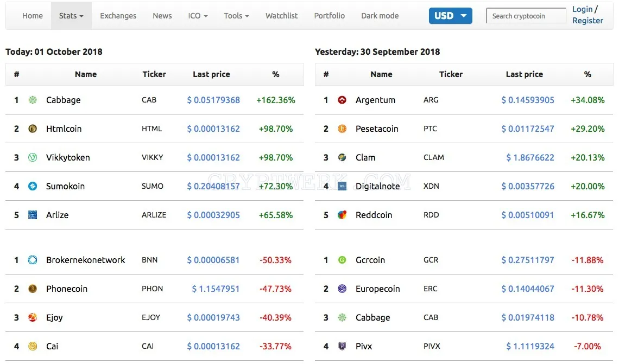Open the Watchlist page
This screenshot has width=619, height=364.
281,16
